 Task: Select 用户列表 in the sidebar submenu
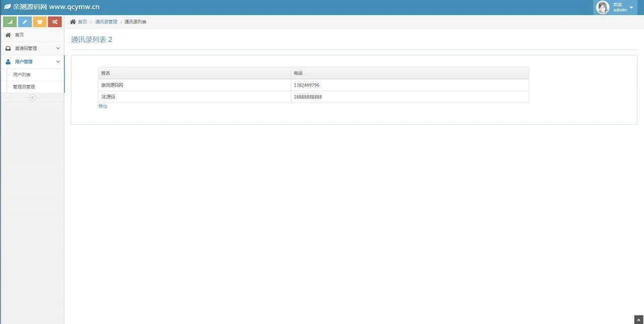[22, 74]
